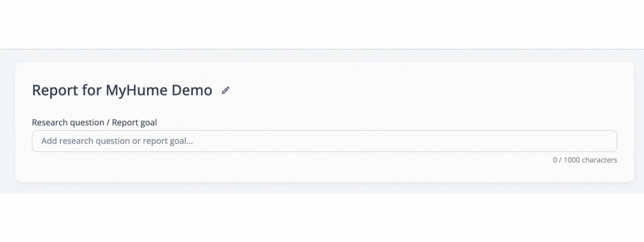Image resolution: width=644 pixels, height=242 pixels.
Task: Click the "0 / 1000 characters" counter
Action: [585, 160]
